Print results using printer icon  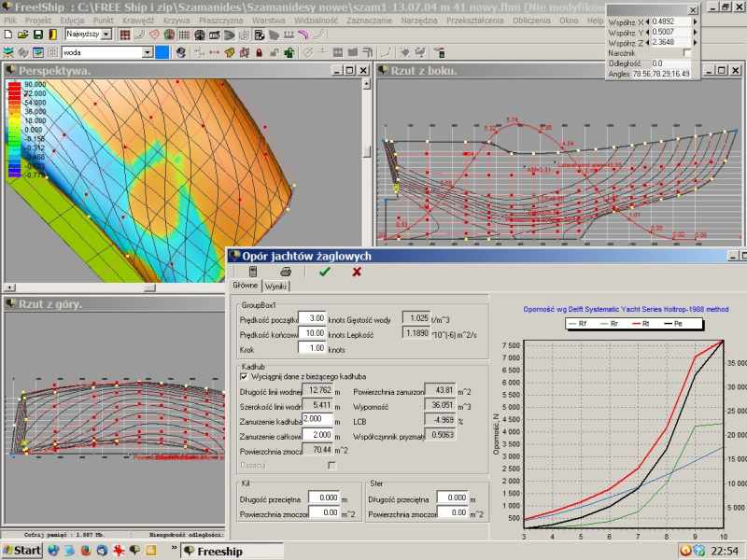pos(286,272)
